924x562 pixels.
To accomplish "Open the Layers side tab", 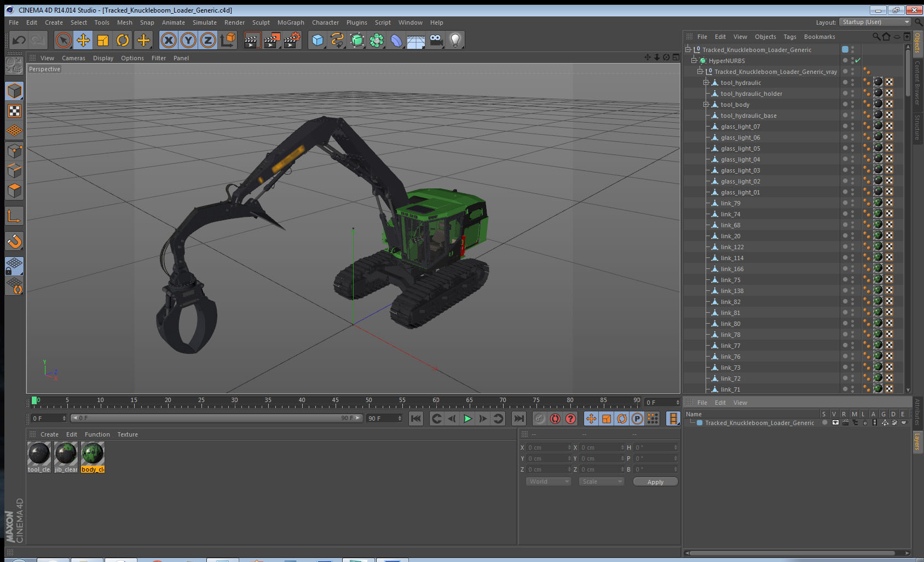I will (x=917, y=441).
